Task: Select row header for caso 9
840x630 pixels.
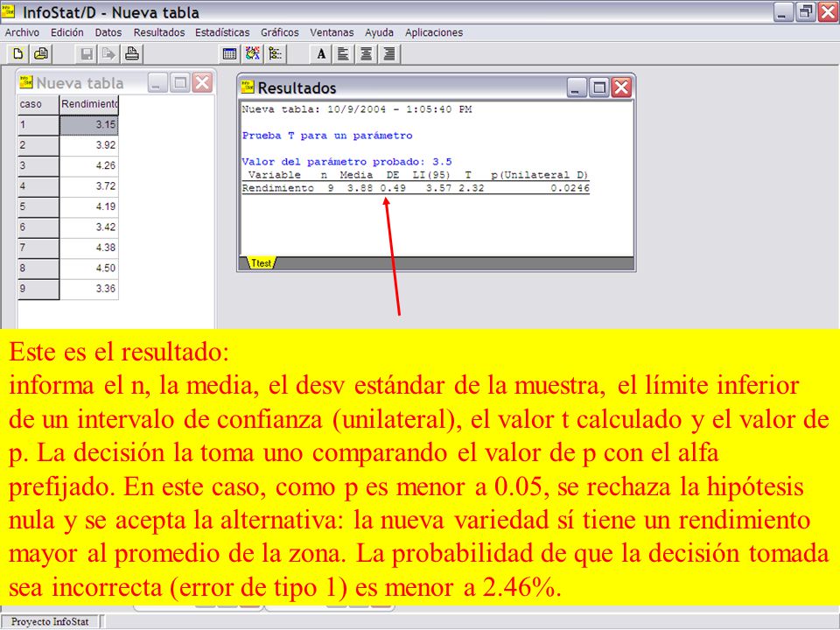Action: point(38,288)
